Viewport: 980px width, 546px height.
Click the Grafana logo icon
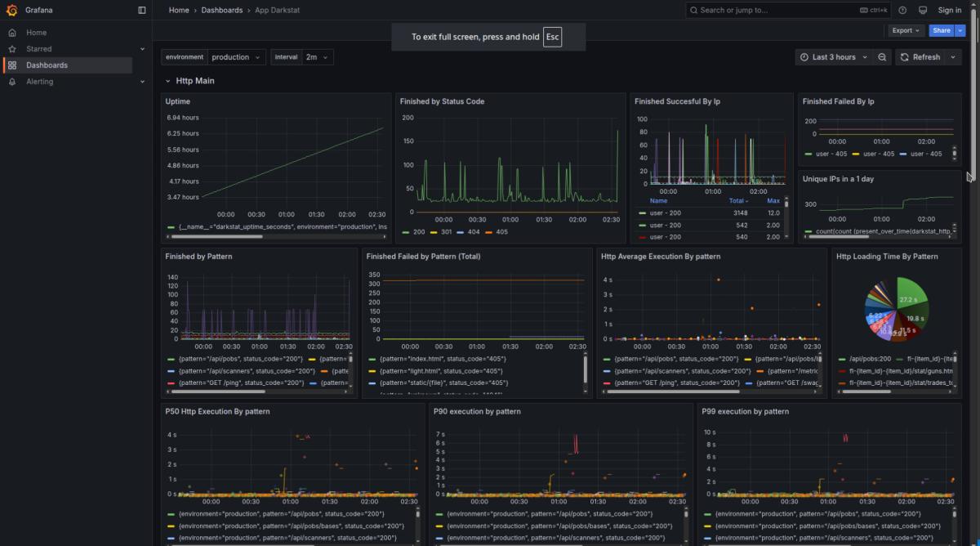11,10
